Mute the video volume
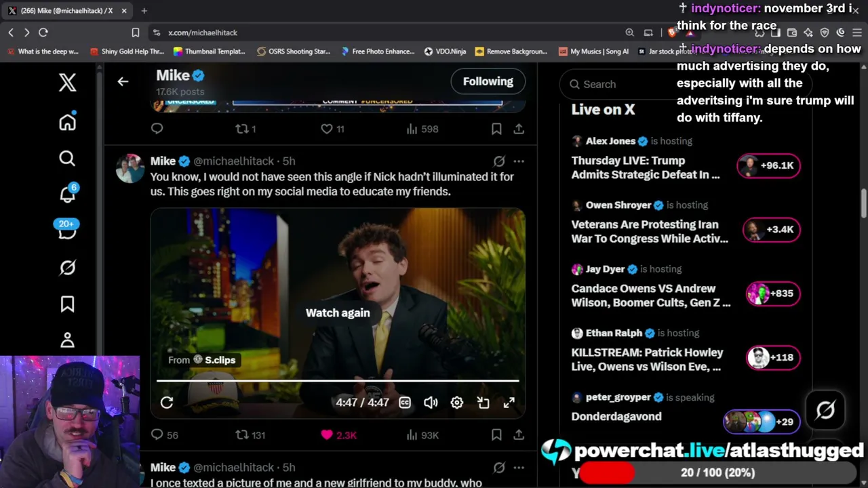The width and height of the screenshot is (868, 488). click(431, 403)
